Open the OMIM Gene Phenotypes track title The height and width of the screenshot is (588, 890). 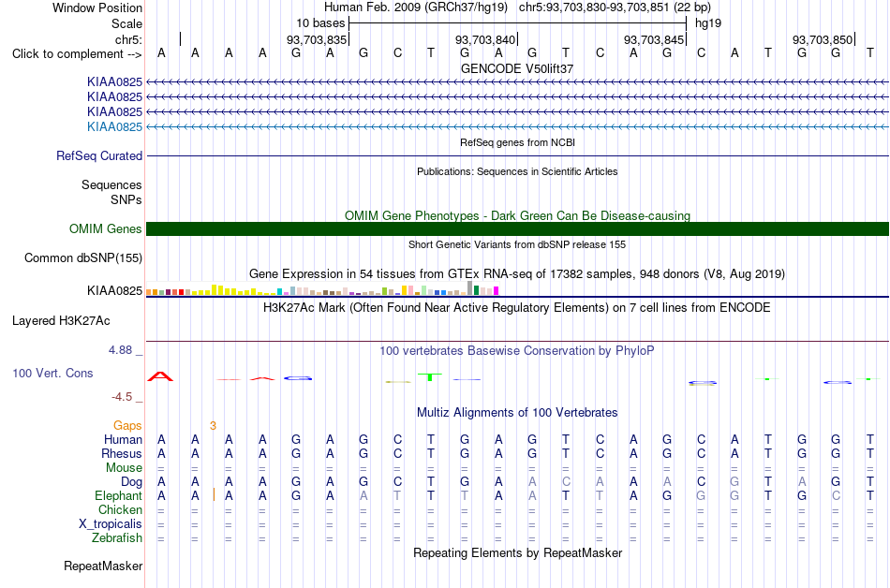[x=517, y=215]
